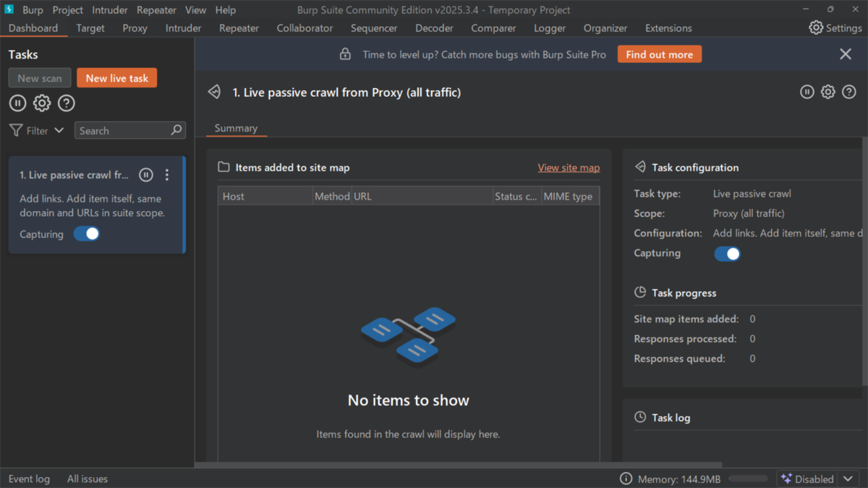Click the New scan button

pyautogui.click(x=40, y=78)
